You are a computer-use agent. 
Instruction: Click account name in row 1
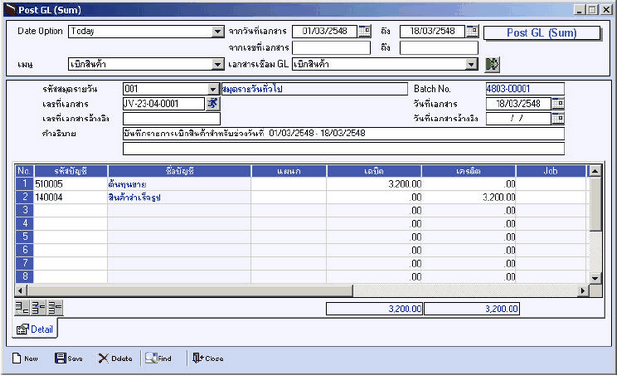click(x=179, y=184)
